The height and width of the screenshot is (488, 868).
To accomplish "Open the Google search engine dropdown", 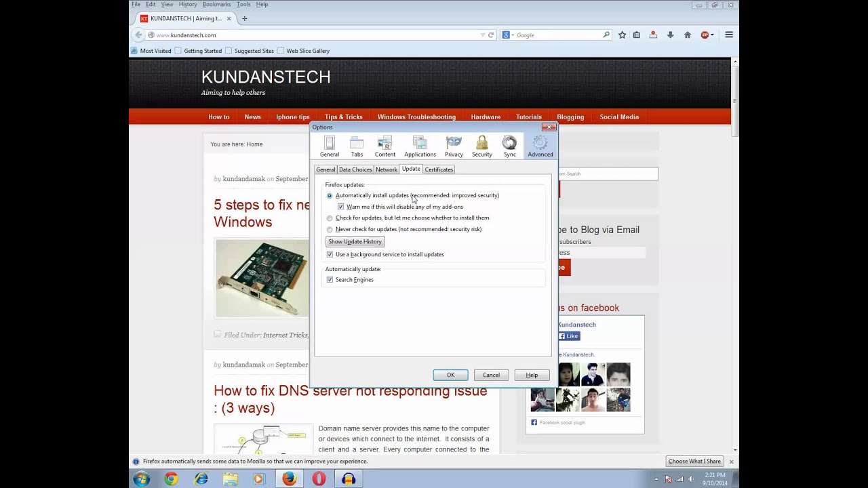I will click(509, 35).
